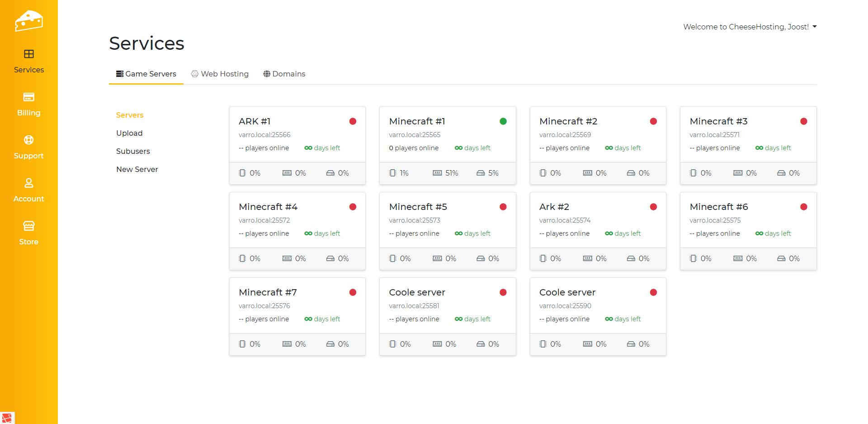The image size is (868, 424).
Task: Click the memory usage icon on ARK #1
Action: click(287, 173)
